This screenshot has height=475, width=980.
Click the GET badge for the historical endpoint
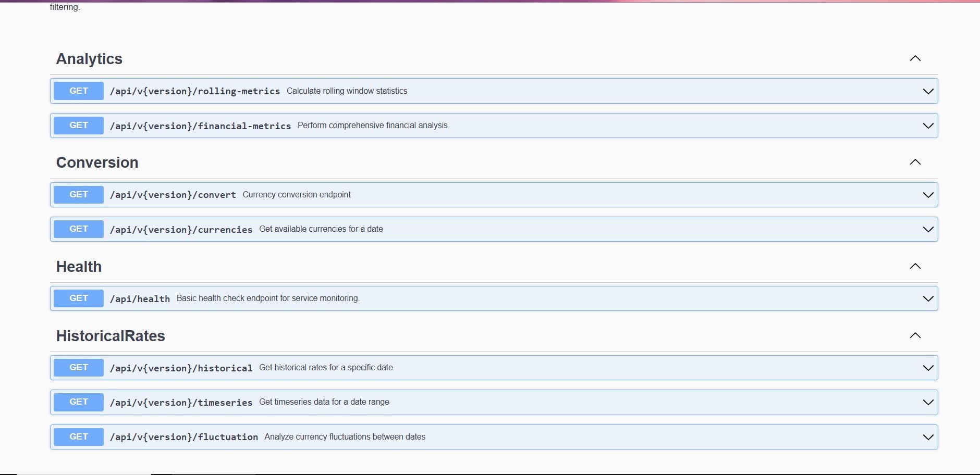click(78, 367)
